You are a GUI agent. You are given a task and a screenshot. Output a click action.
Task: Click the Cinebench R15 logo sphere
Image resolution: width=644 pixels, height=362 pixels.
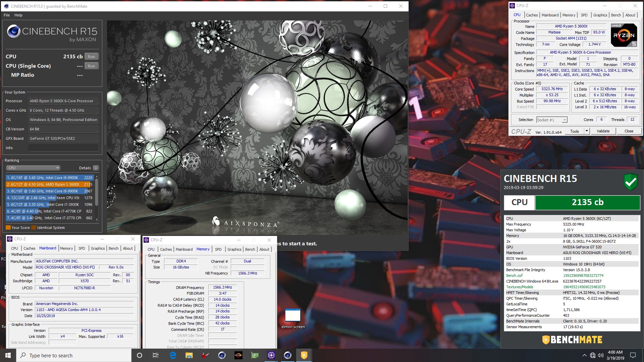tap(14, 31)
